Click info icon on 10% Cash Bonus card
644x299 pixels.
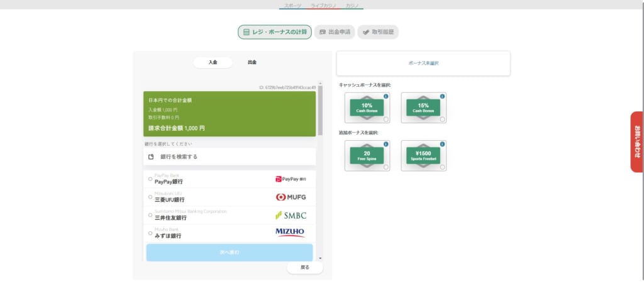pos(386,96)
